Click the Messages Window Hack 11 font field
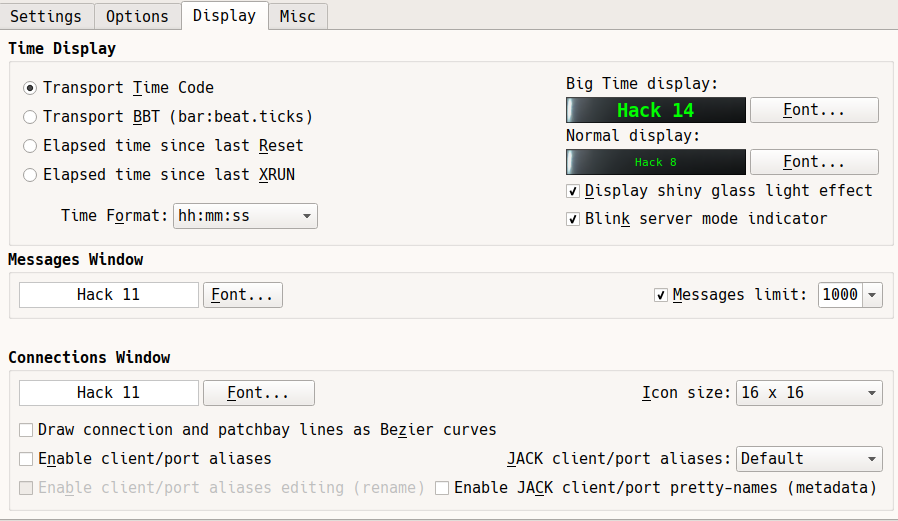 coord(109,295)
